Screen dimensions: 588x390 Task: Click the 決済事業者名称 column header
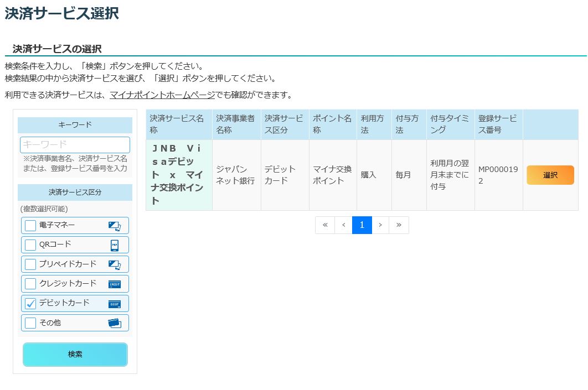click(x=236, y=124)
